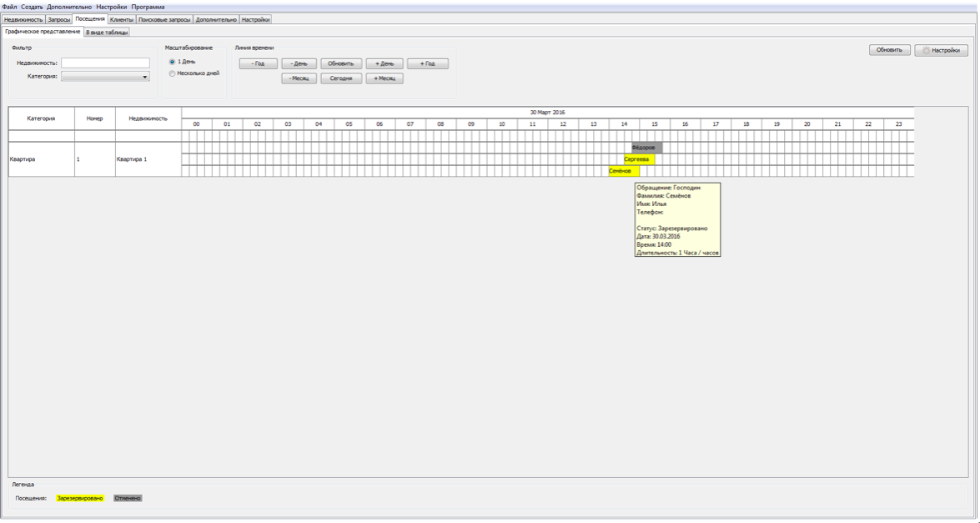The width and height of the screenshot is (980, 523).
Task: Click Обновить in the timeline group
Action: pos(341,63)
